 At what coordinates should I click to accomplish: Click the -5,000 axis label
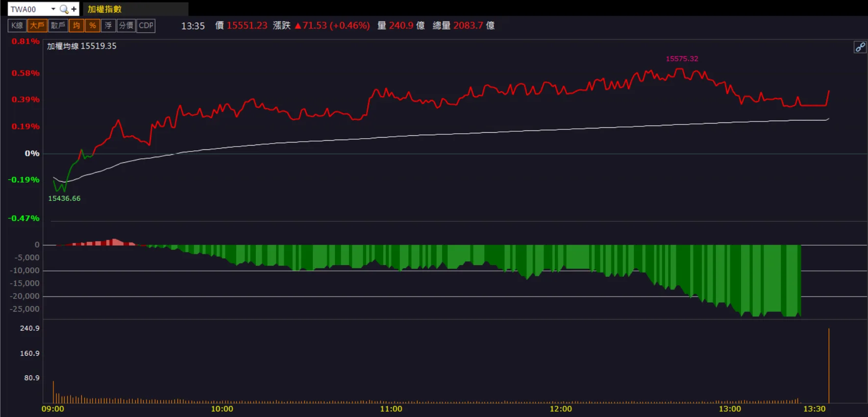27,258
